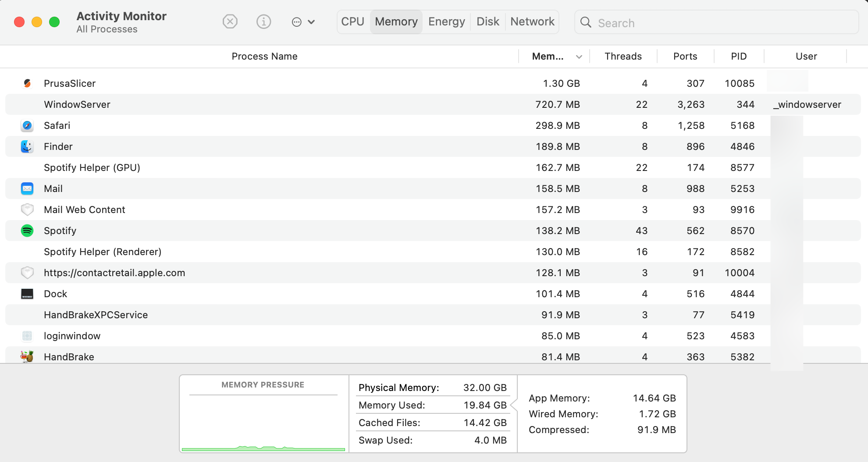This screenshot has width=868, height=462.
Task: Click the green Spotify icon
Action: click(x=27, y=231)
